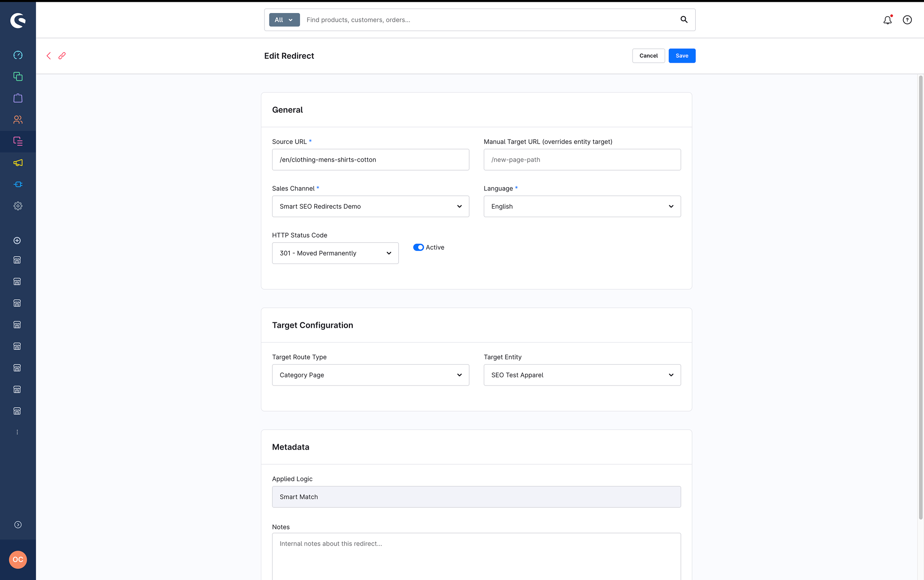Open the HTTP Status Code dropdown

pos(335,253)
